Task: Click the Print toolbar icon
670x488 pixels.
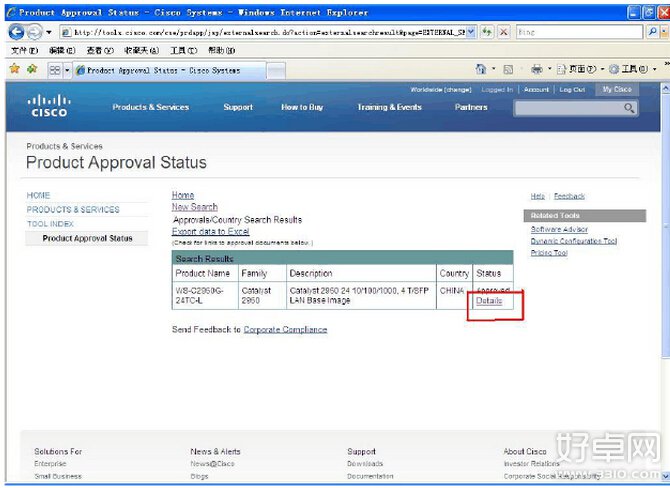Action: pyautogui.click(x=537, y=69)
